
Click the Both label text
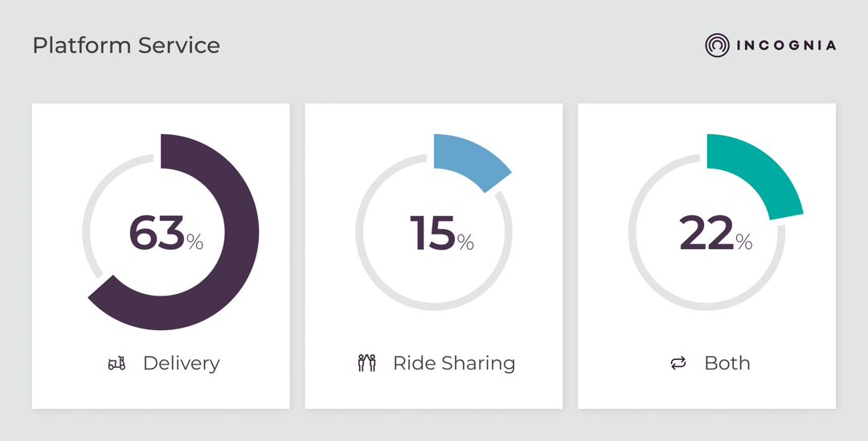pos(727,363)
